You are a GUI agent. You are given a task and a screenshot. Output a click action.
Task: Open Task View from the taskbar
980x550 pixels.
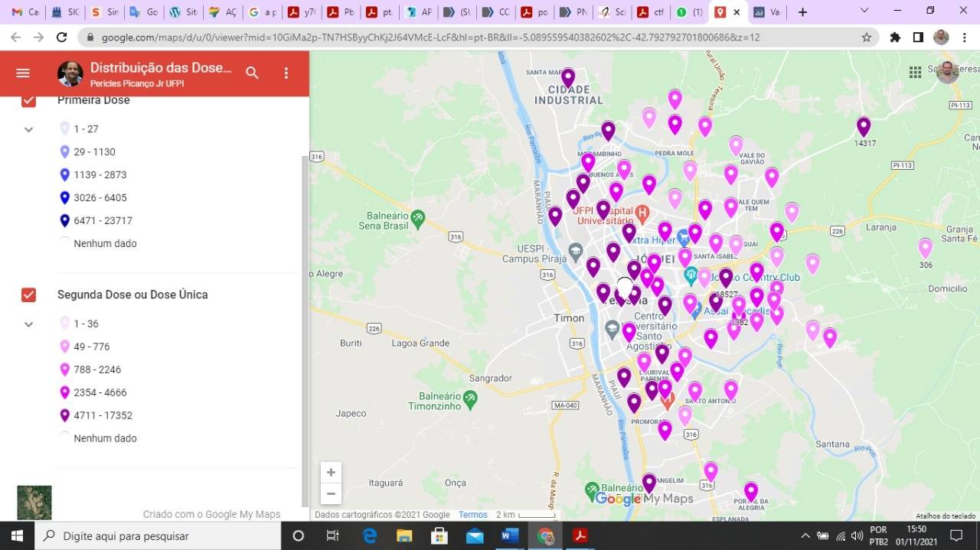(332, 535)
